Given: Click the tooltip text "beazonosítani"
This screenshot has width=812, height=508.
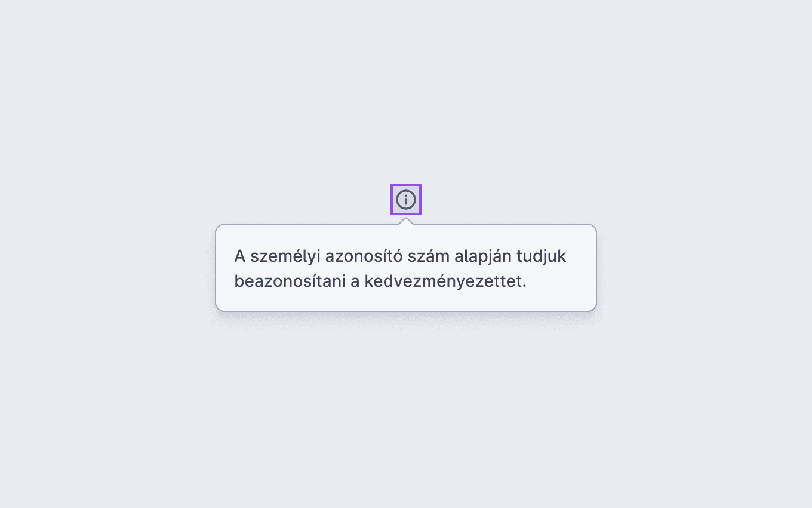Looking at the screenshot, I should 290,281.
